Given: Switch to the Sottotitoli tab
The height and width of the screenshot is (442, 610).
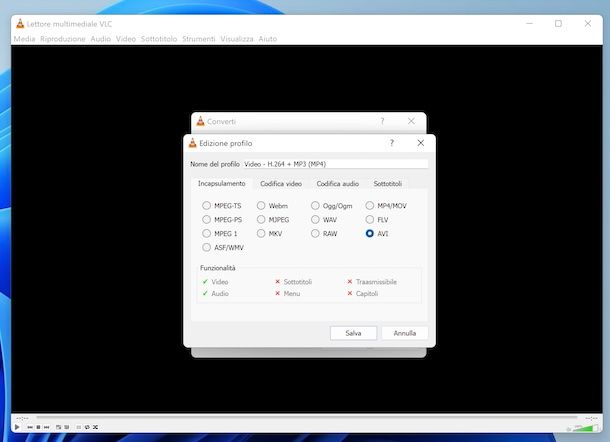Looking at the screenshot, I should [387, 184].
